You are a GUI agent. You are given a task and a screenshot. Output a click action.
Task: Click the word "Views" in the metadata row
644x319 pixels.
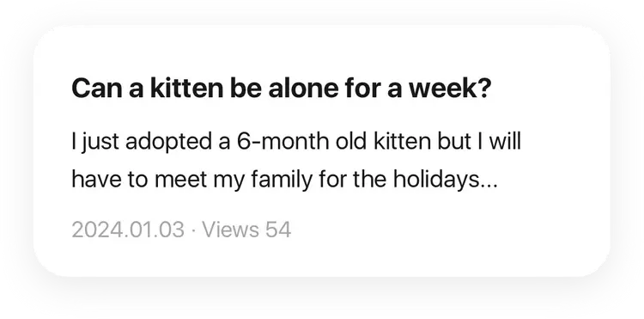(231, 230)
